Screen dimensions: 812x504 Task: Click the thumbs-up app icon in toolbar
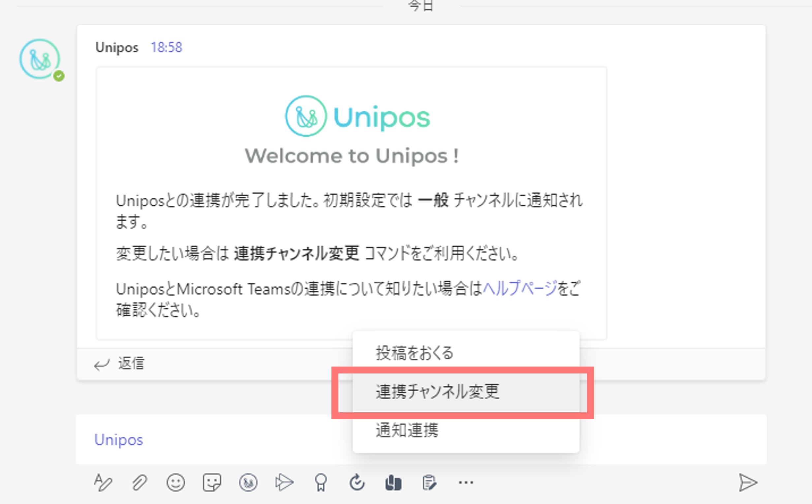pyautogui.click(x=393, y=483)
